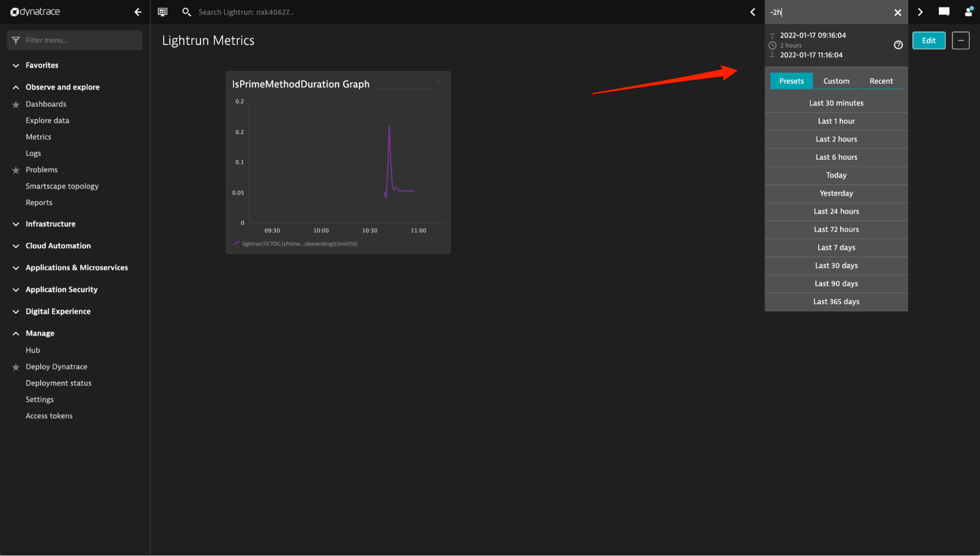Collapse the sidebar with back arrow
Screen dimensions: 980x556
coord(138,12)
